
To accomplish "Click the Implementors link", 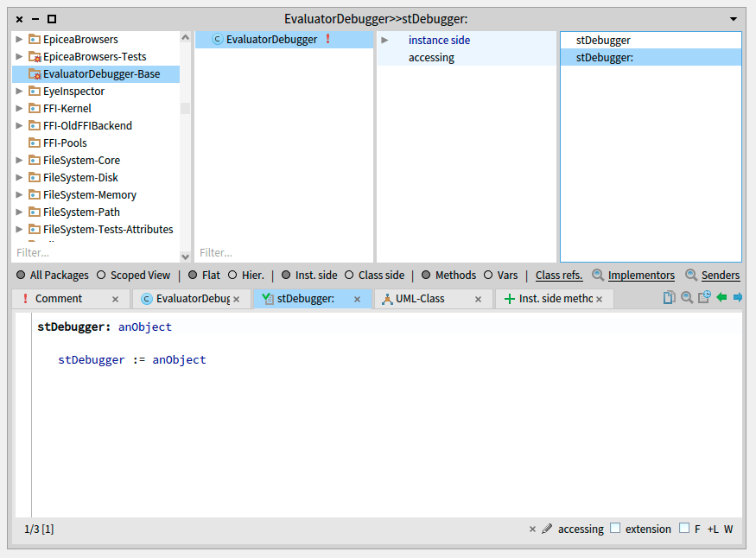I will pyautogui.click(x=640, y=276).
